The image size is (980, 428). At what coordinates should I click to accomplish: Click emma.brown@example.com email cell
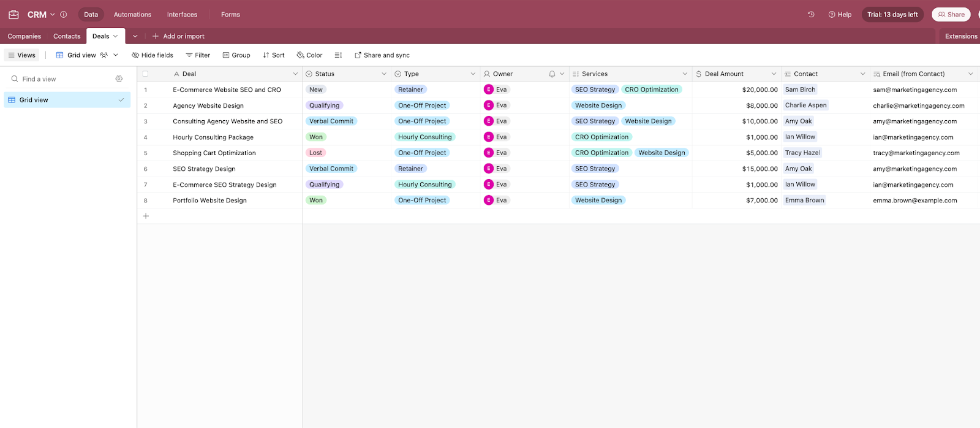point(915,201)
